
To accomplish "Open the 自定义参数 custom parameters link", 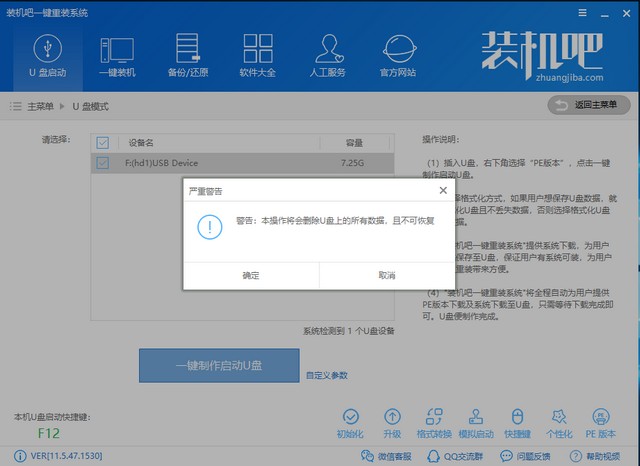I will tap(327, 375).
